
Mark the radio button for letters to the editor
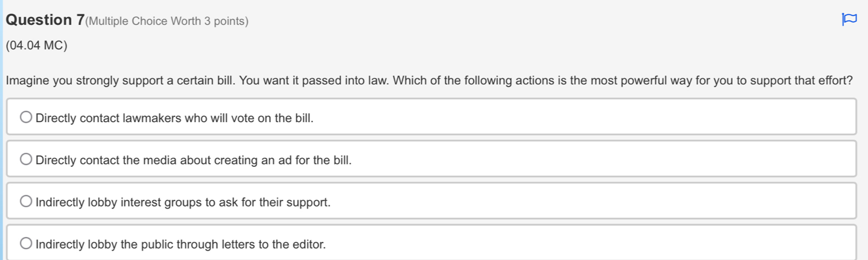point(26,243)
